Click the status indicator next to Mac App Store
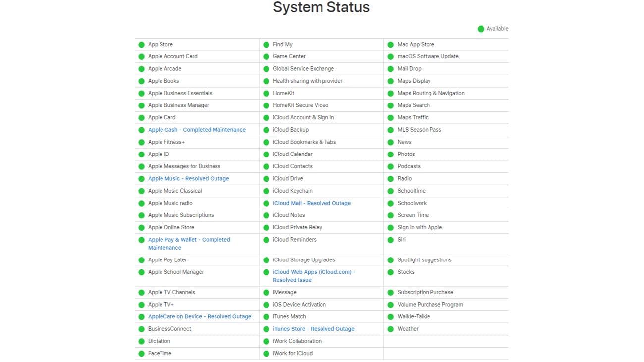 point(391,44)
